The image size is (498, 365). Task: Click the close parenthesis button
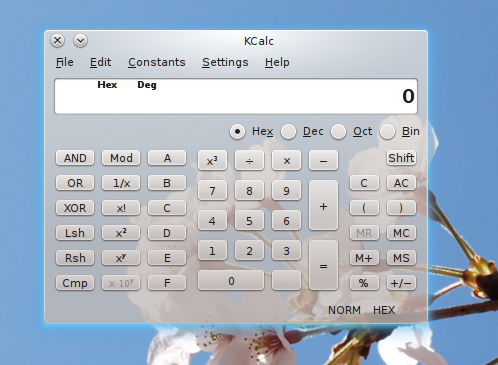coord(401,208)
